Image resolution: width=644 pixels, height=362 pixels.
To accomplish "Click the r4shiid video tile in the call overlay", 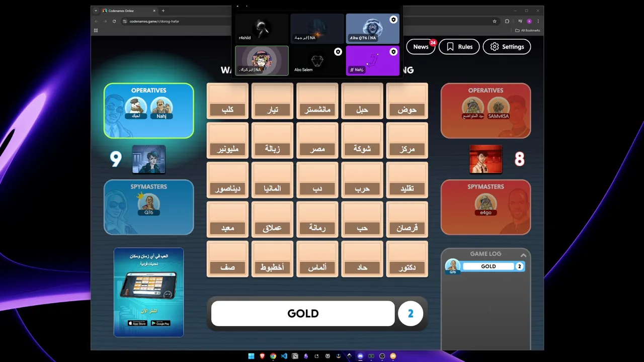I will point(262,28).
